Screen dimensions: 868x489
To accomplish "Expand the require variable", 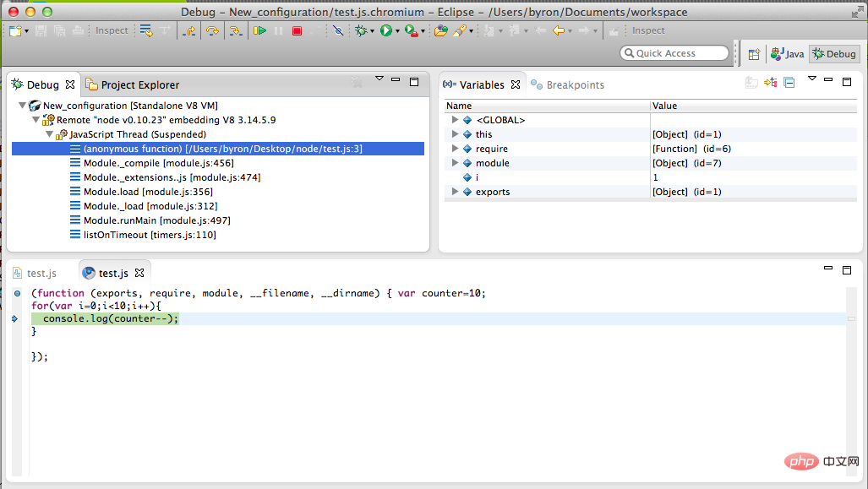I will pos(455,149).
